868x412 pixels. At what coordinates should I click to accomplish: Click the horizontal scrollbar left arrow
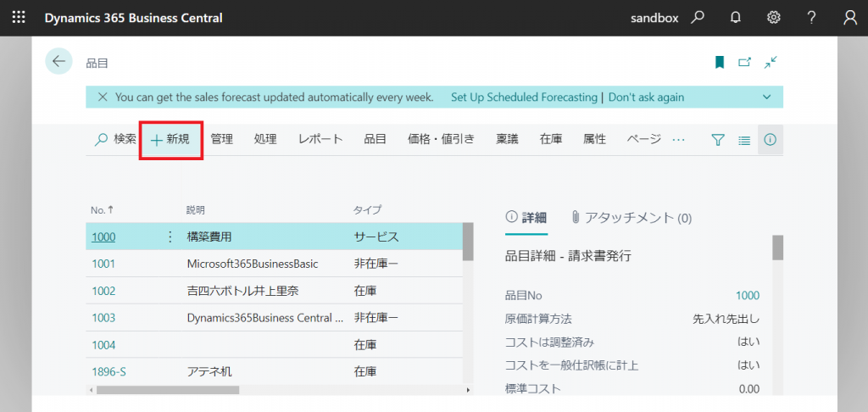click(91, 390)
